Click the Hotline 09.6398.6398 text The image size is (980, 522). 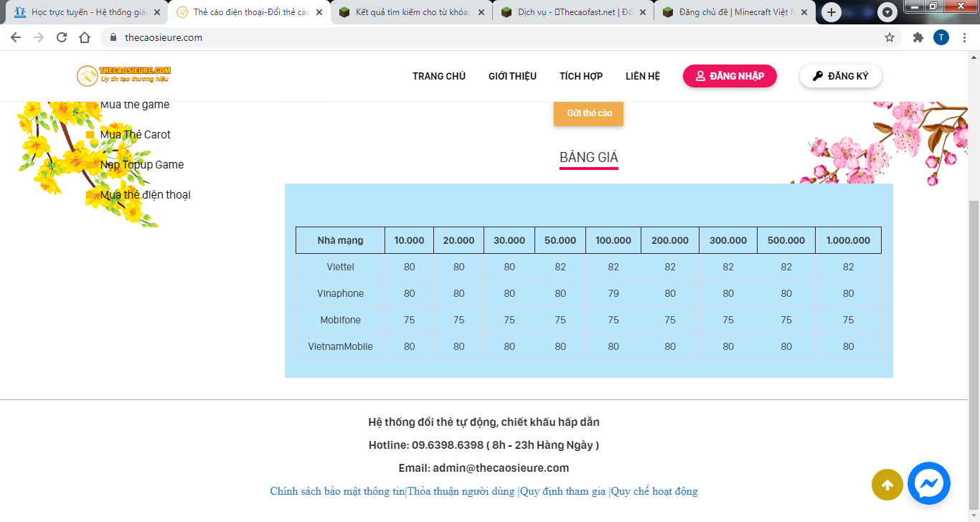[x=484, y=445]
